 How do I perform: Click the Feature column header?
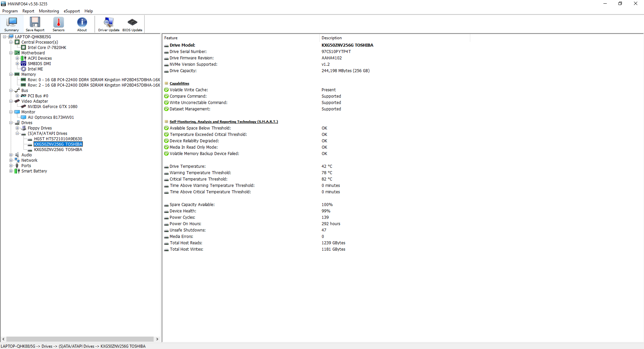pos(241,38)
